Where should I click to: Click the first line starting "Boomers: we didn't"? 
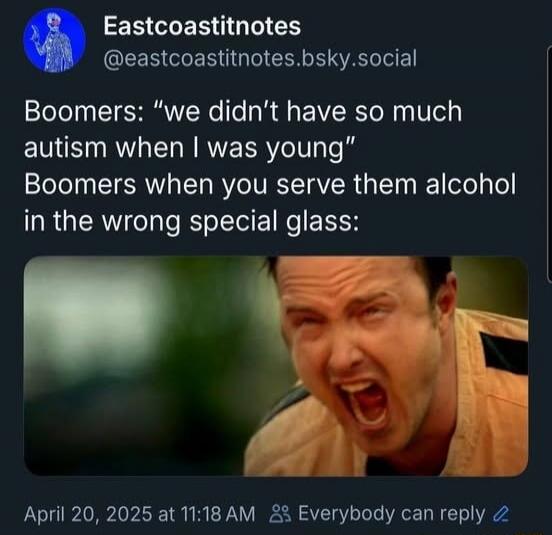[x=243, y=112]
